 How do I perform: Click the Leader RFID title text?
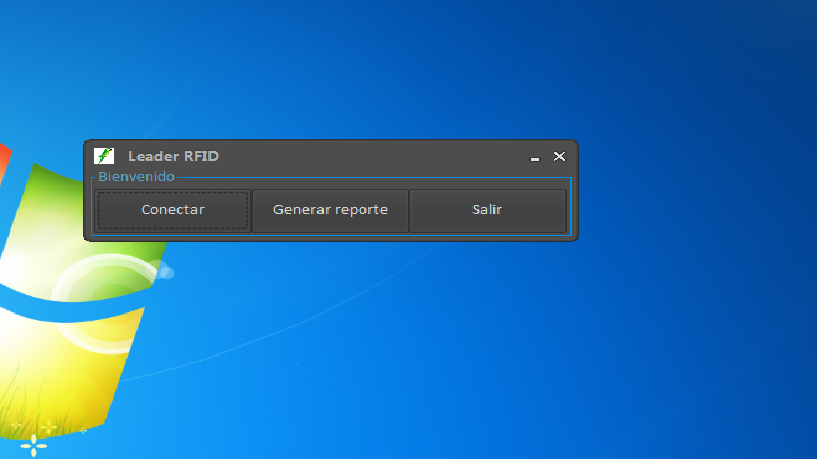pyautogui.click(x=173, y=156)
